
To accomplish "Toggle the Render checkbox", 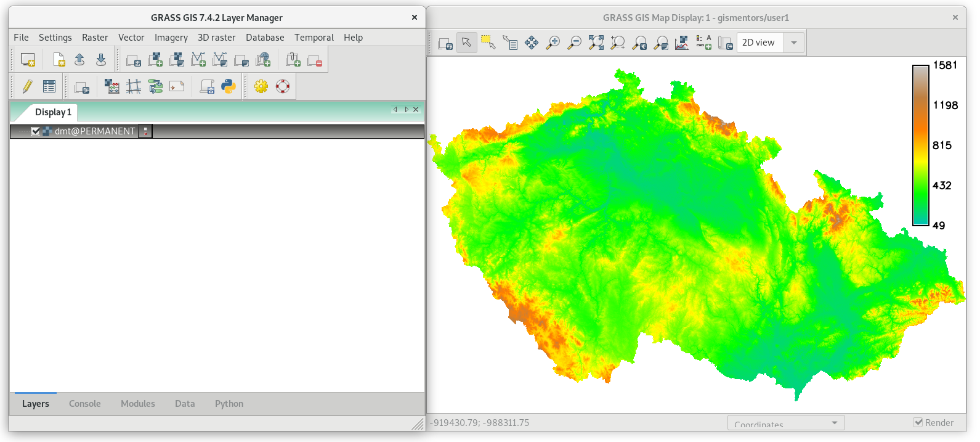I will tap(918, 423).
